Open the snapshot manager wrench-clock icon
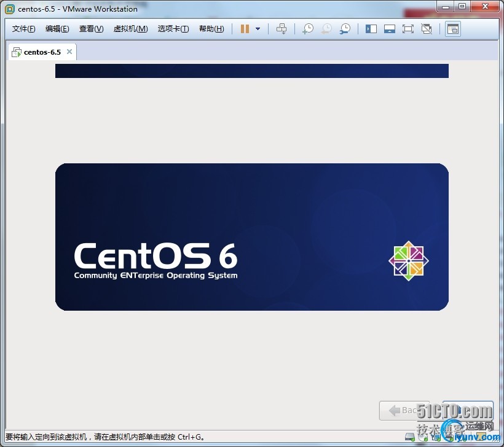Screen dimensions: 504x447 (345, 29)
